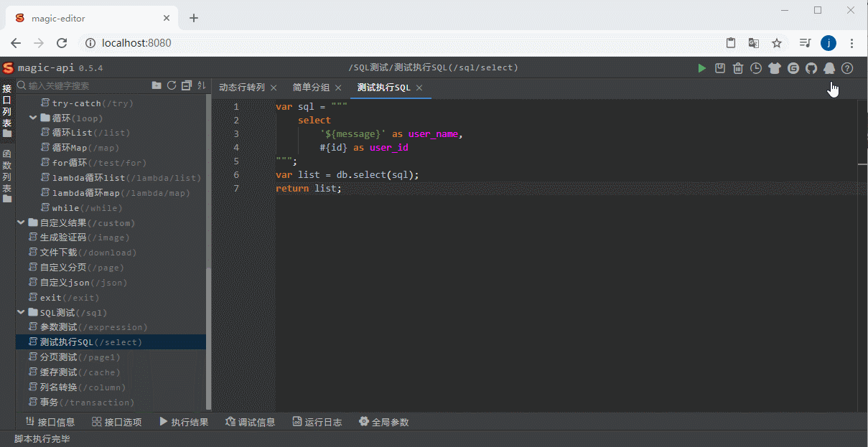Switch to the 简单分组 editor tab
Screen dimensions: 868x447
(312, 87)
